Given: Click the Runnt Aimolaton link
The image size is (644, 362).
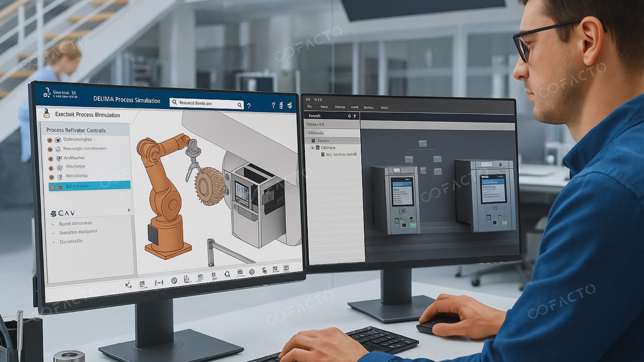Looking at the screenshot, I should [75, 223].
